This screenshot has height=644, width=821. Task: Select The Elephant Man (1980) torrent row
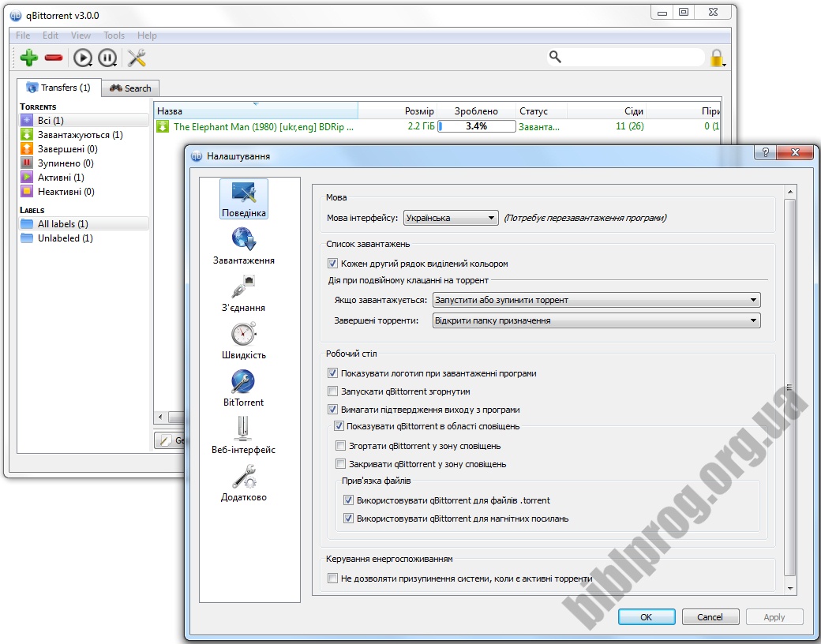click(437, 126)
